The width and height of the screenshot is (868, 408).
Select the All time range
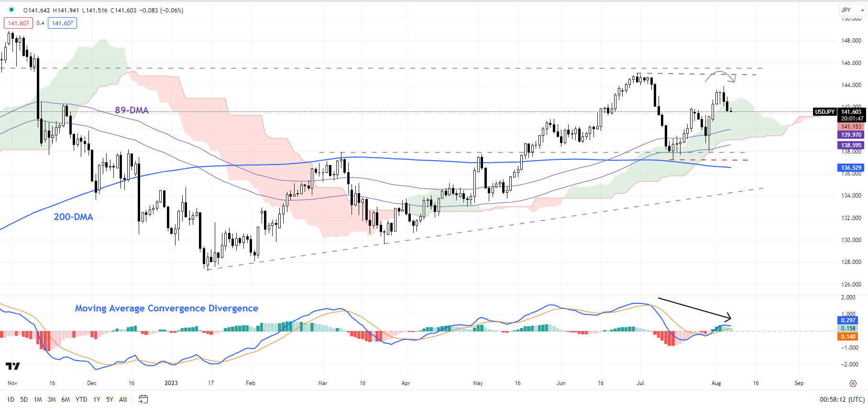pyautogui.click(x=123, y=399)
